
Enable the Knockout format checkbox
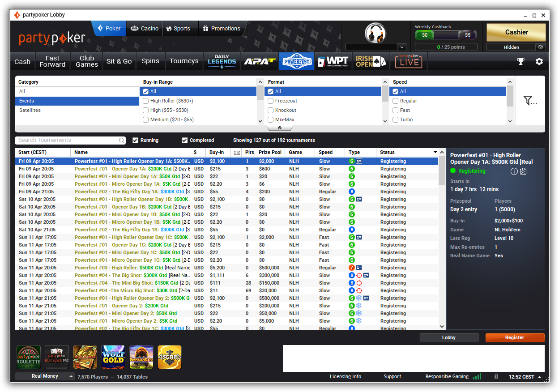point(271,110)
